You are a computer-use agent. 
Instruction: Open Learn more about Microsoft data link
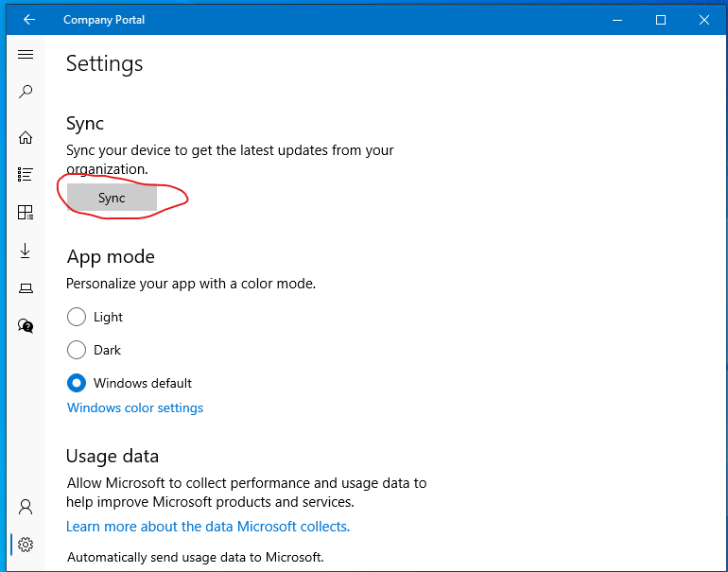[x=208, y=527]
